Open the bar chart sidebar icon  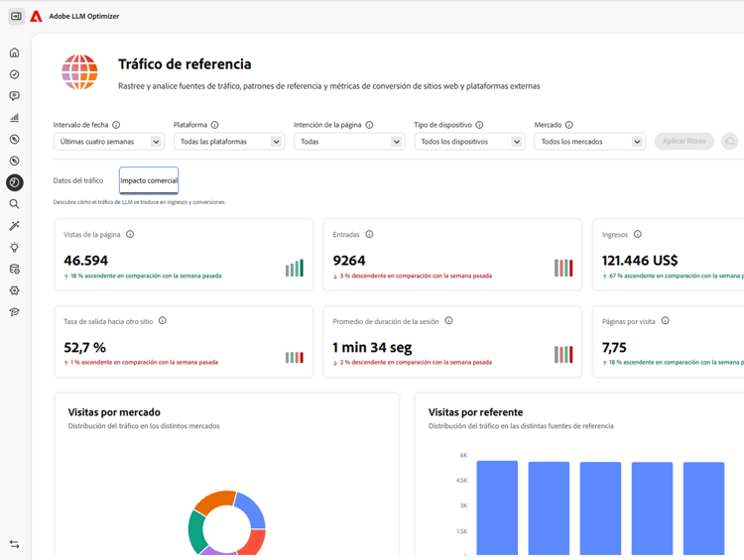tap(15, 118)
